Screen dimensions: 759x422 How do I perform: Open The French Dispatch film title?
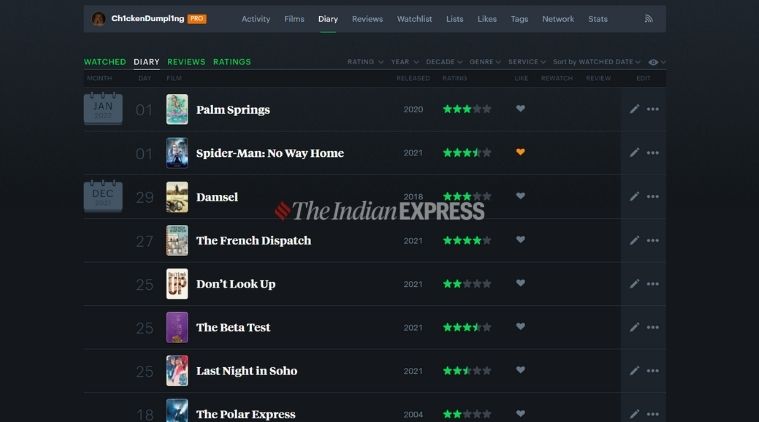click(254, 241)
